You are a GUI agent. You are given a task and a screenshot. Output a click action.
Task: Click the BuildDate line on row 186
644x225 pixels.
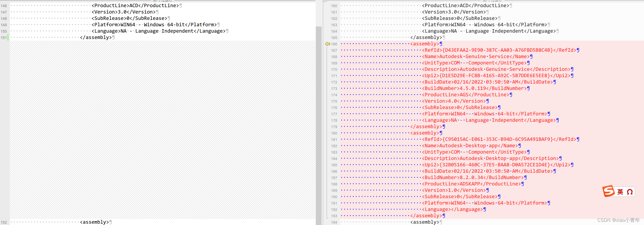coord(488,171)
